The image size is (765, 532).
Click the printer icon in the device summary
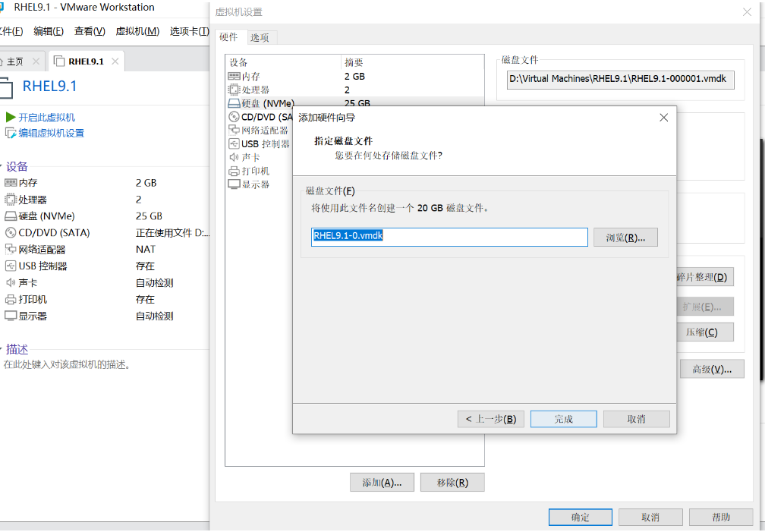[11, 300]
